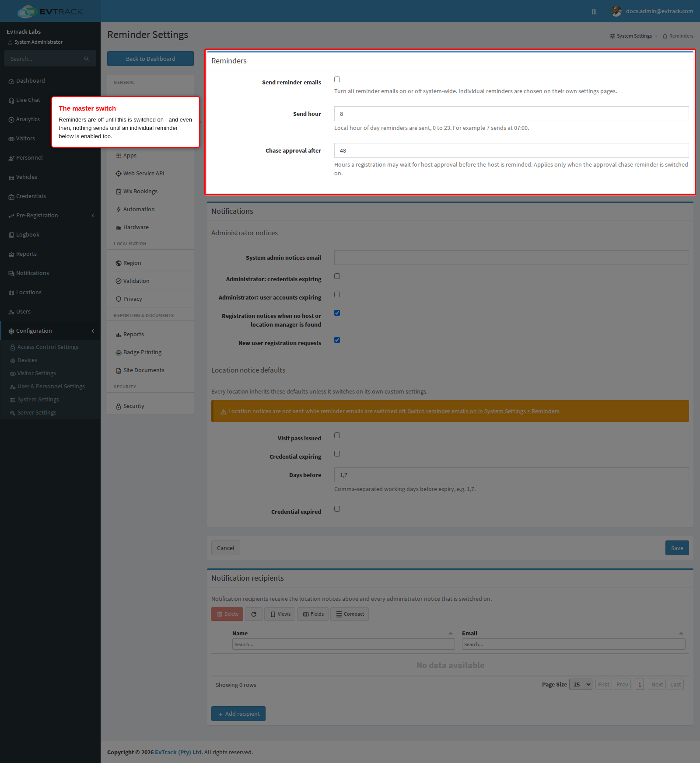
Task: Open Wix Bookings settings
Action: point(150,191)
